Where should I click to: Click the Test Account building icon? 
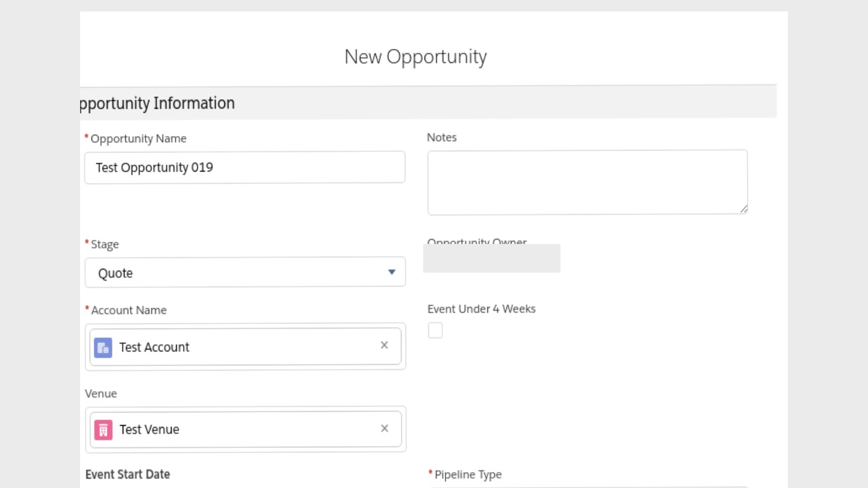tap(103, 348)
